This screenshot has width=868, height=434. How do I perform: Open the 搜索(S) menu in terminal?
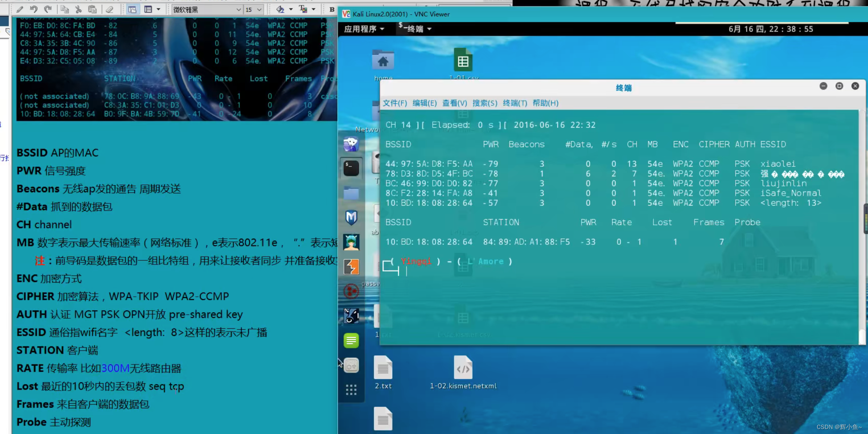[x=485, y=103]
